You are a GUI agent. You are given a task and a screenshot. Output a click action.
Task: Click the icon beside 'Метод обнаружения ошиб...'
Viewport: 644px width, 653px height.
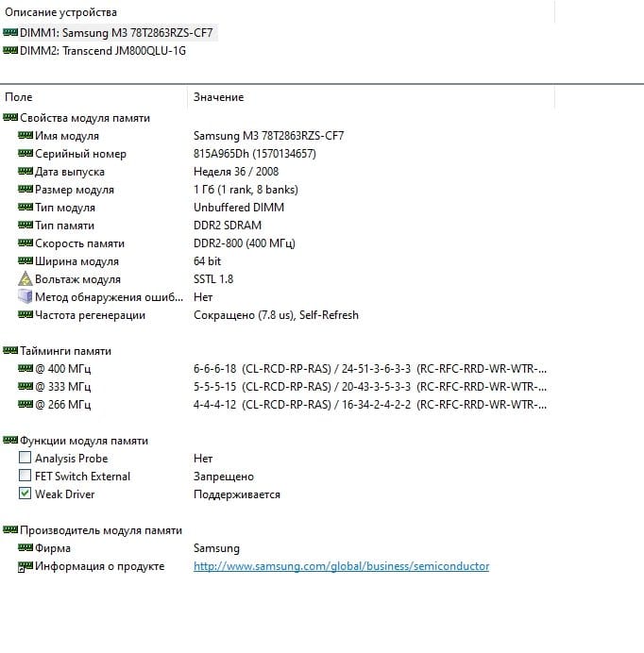pyautogui.click(x=25, y=296)
